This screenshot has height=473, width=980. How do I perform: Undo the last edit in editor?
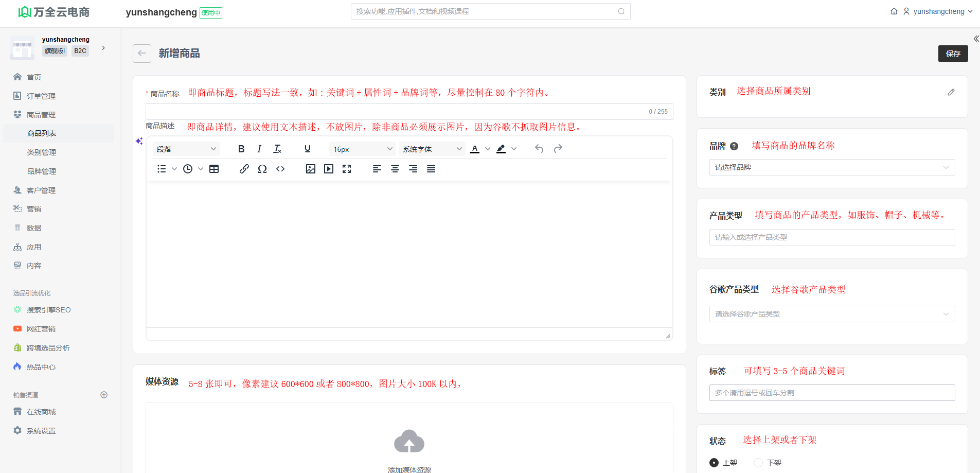point(539,149)
